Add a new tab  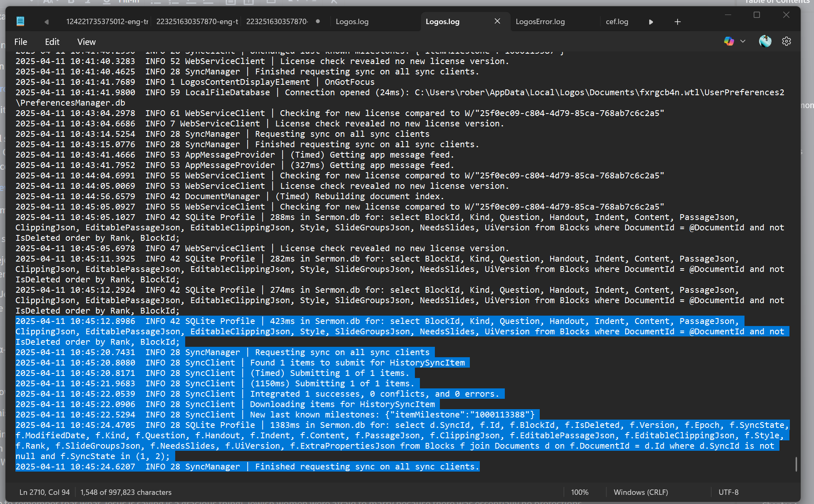pos(678,22)
